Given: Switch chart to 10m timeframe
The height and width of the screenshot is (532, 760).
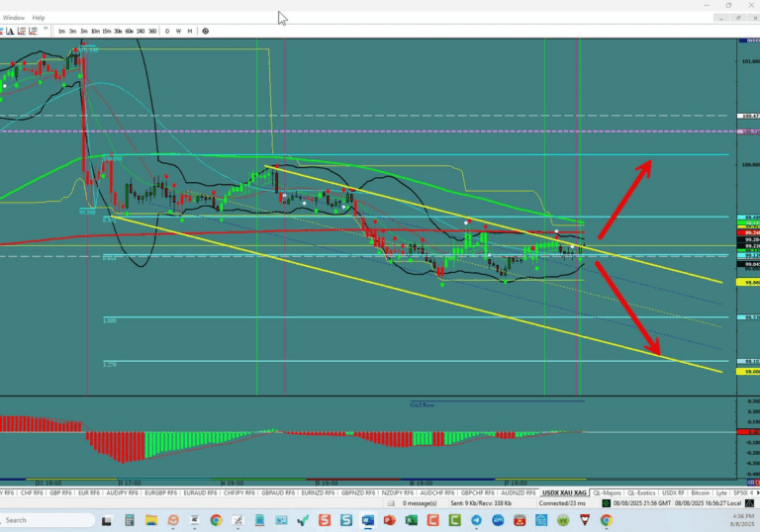Looking at the screenshot, I should [x=95, y=31].
